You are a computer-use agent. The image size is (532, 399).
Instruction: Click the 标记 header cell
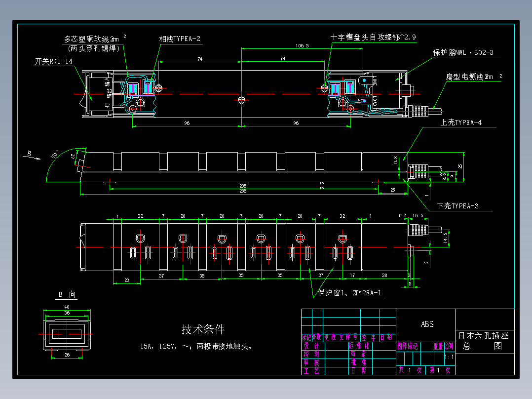(306, 337)
